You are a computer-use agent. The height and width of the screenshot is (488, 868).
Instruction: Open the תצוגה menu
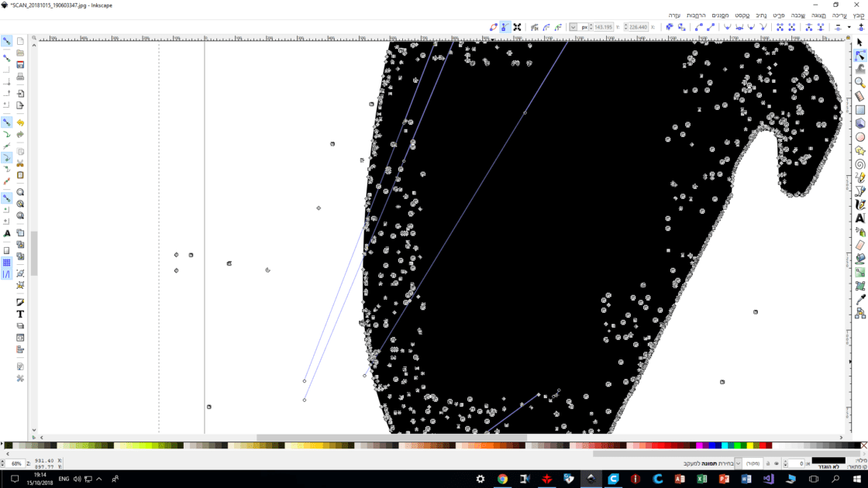(x=818, y=15)
